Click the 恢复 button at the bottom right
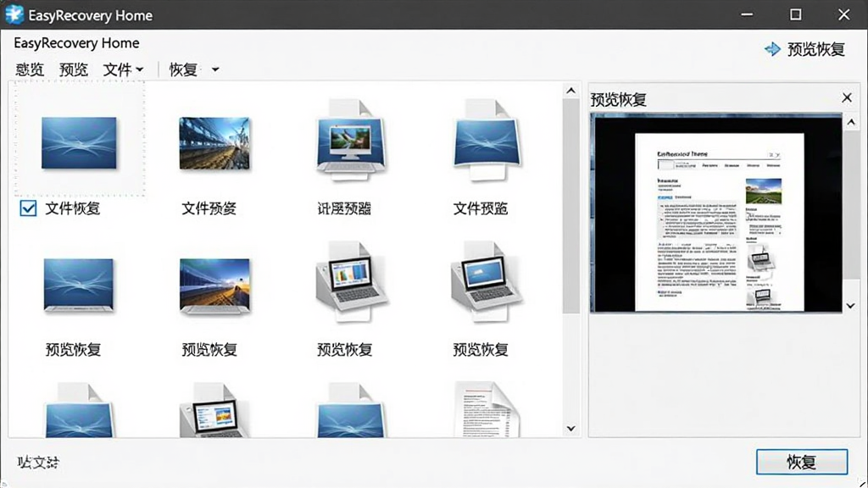The width and height of the screenshot is (868, 488). pyautogui.click(x=802, y=462)
